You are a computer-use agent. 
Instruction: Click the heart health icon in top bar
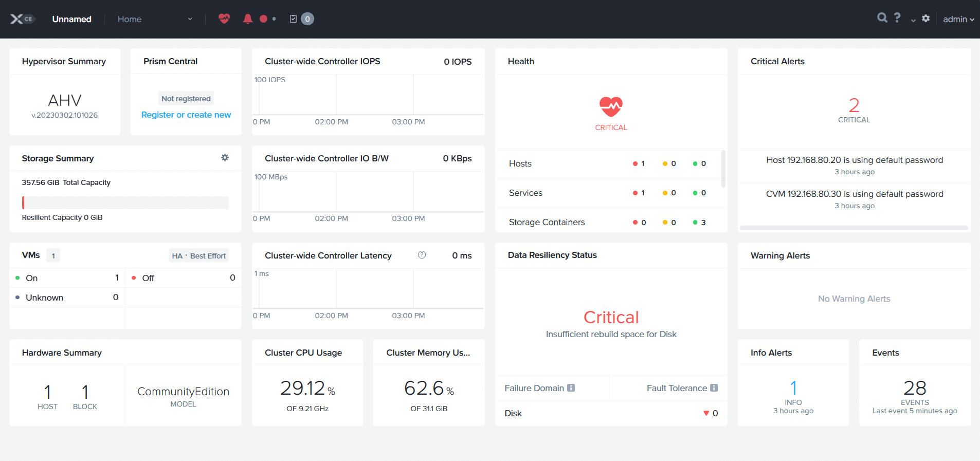coord(224,19)
